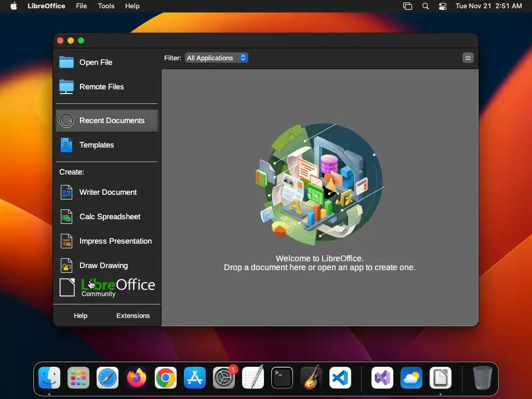Click the Calc Spreadsheet icon

coord(66,217)
